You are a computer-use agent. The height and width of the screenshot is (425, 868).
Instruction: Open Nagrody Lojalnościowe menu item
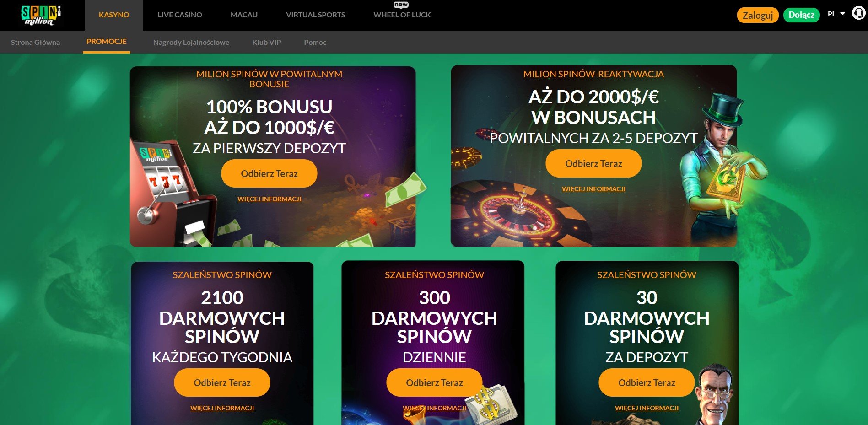click(191, 42)
